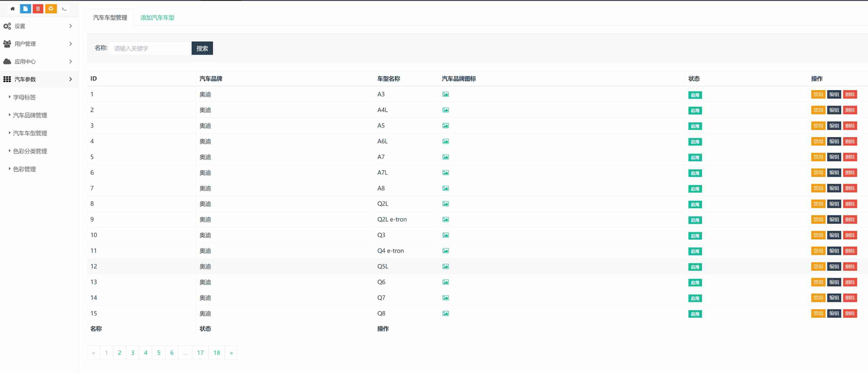Viewport: 868px width, 373px height.
Task: Click the terminal prompt icon in toolbar
Action: [x=64, y=9]
